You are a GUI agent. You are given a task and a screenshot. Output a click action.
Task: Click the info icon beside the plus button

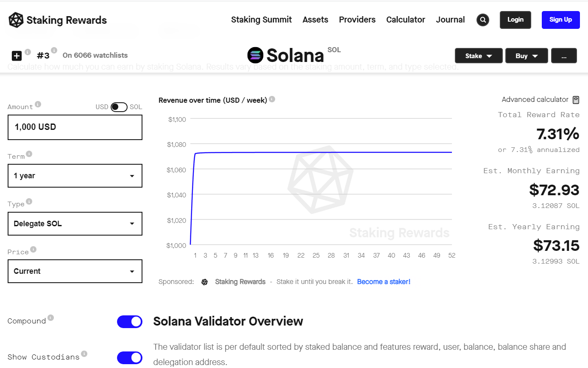tap(28, 52)
